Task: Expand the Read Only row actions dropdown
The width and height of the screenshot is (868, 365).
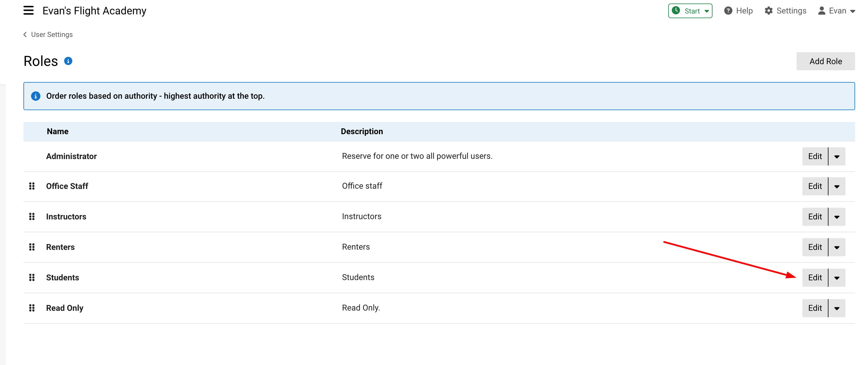Action: 837,308
